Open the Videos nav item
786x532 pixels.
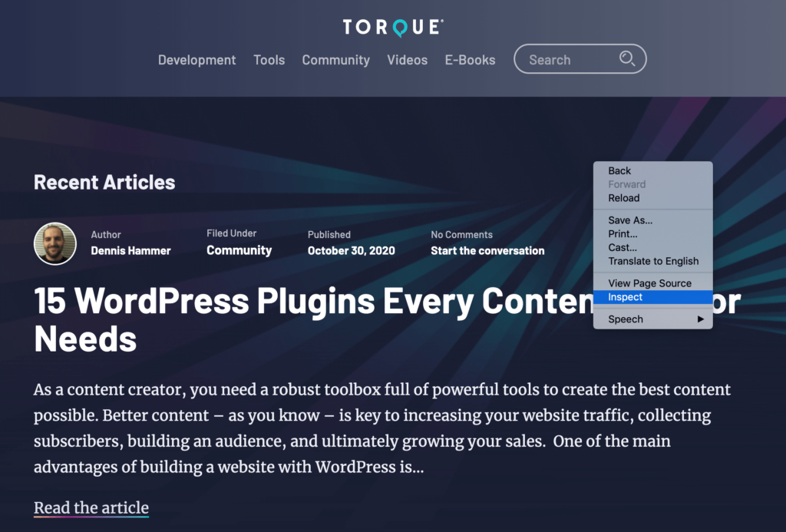pos(407,60)
